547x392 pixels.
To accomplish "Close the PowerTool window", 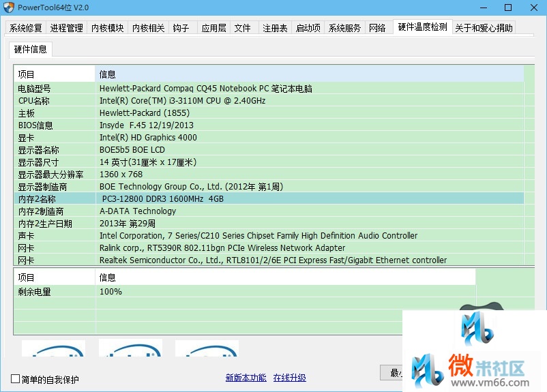I will [x=534, y=7].
